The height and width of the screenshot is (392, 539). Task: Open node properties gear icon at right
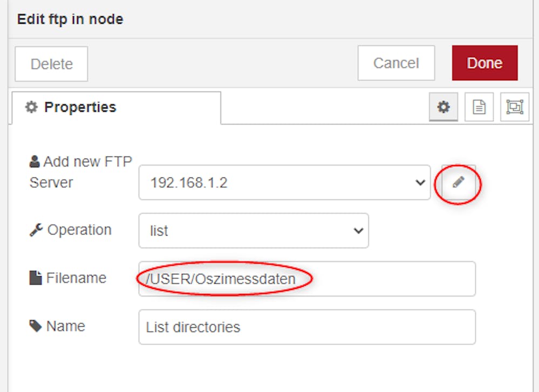point(444,107)
